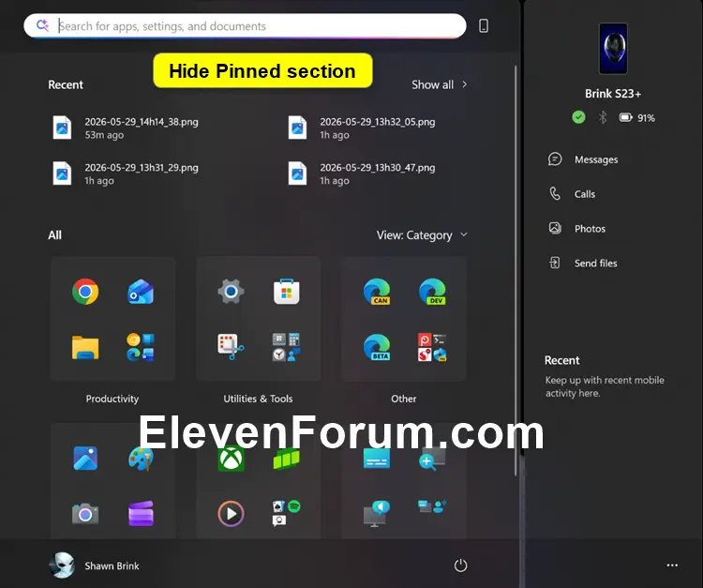
Task: Open File Explorer folder icon
Action: pos(85,347)
